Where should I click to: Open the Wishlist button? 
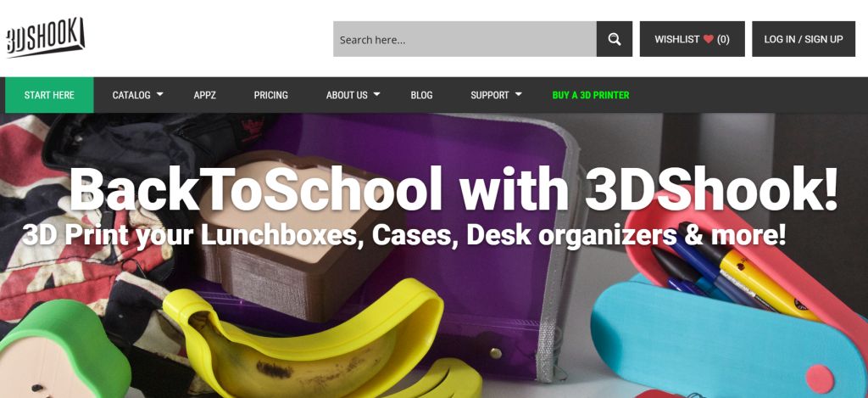(692, 39)
